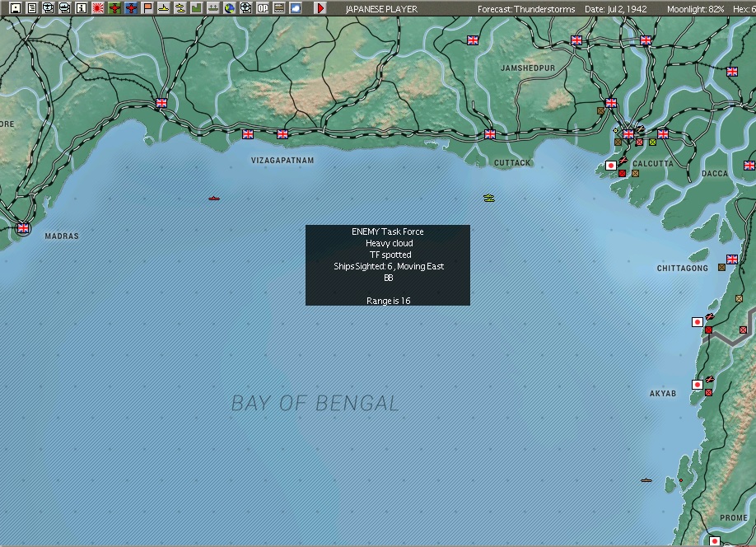Click the weather cloud toolbar icon

pos(294,8)
